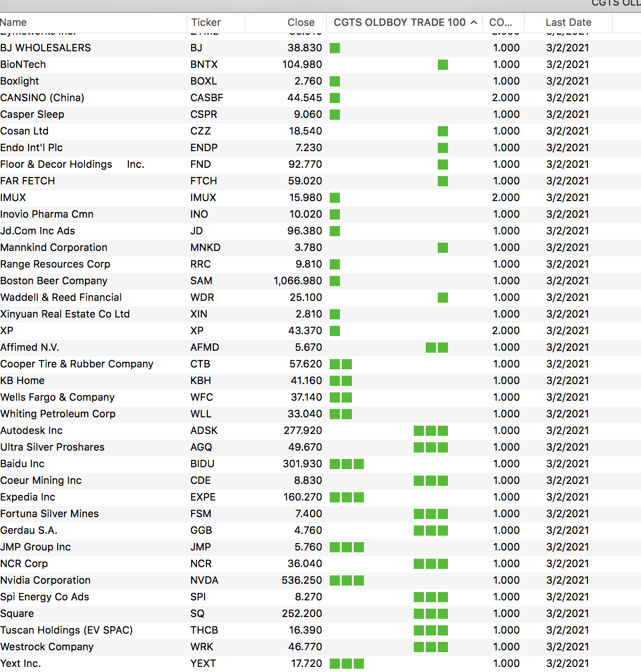Select the BJ WHOLESALERS row name
The image size is (641, 672).
pyautogui.click(x=46, y=48)
